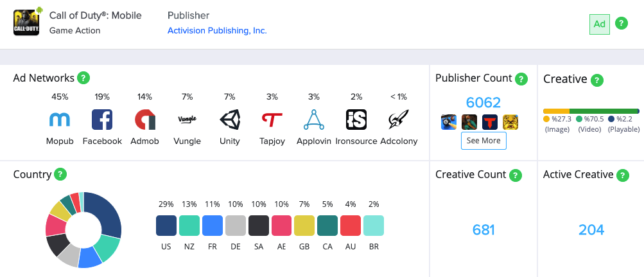Screen dimensions: 644x277
Task: Click the SA black color swatch
Action: pos(259,226)
